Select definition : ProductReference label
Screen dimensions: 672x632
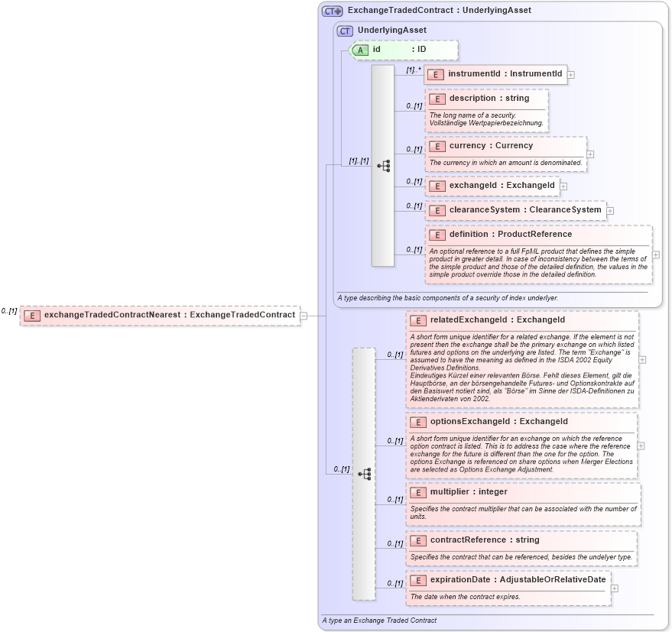pyautogui.click(x=511, y=234)
